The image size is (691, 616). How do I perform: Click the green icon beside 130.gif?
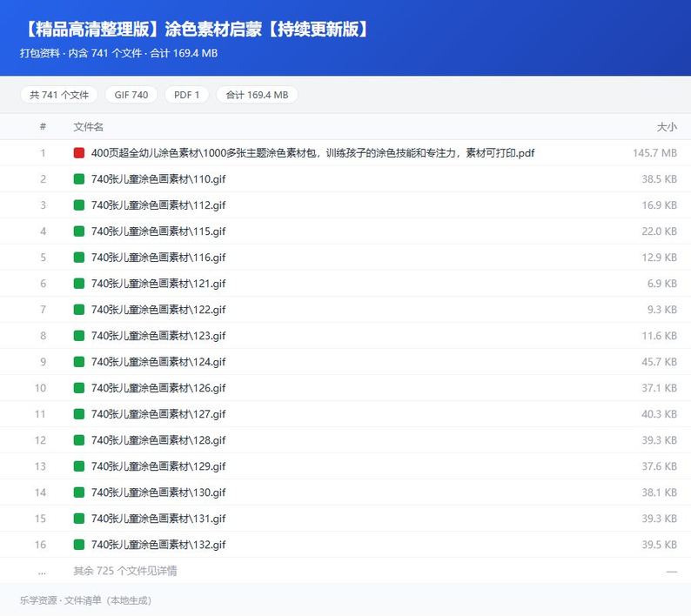pyautogui.click(x=79, y=492)
